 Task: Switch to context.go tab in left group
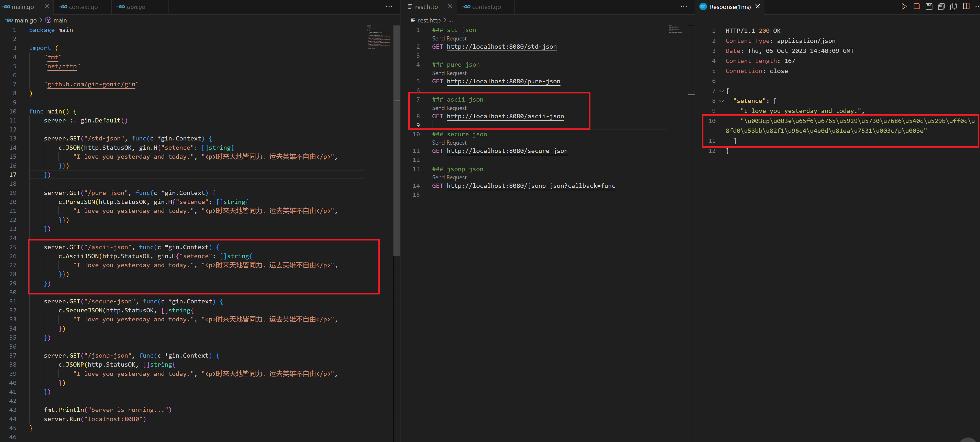[83, 7]
